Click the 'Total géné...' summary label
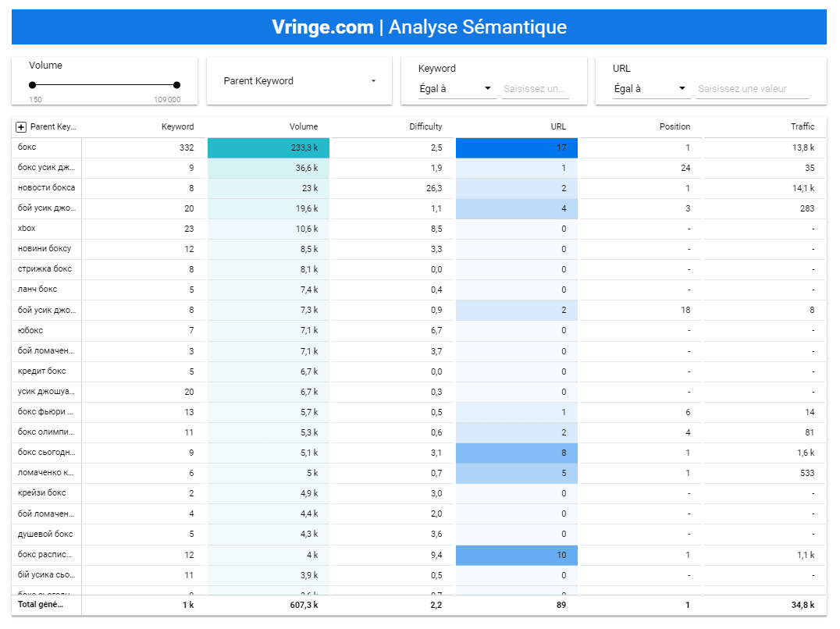The height and width of the screenshot is (629, 840). pos(40,604)
